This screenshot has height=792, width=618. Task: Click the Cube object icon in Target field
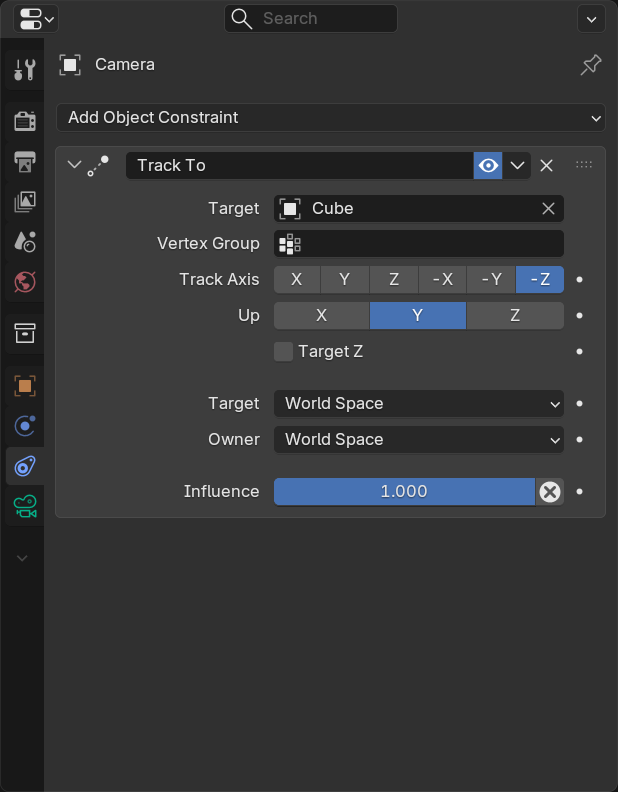tap(290, 209)
